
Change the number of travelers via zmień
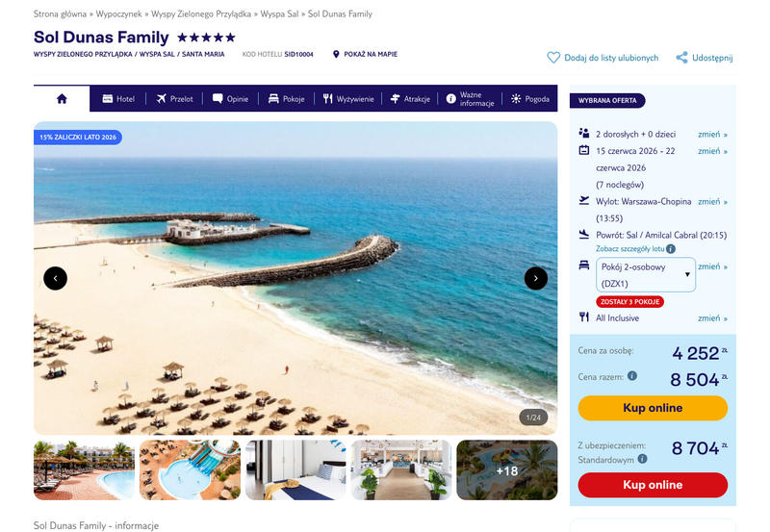coord(712,134)
